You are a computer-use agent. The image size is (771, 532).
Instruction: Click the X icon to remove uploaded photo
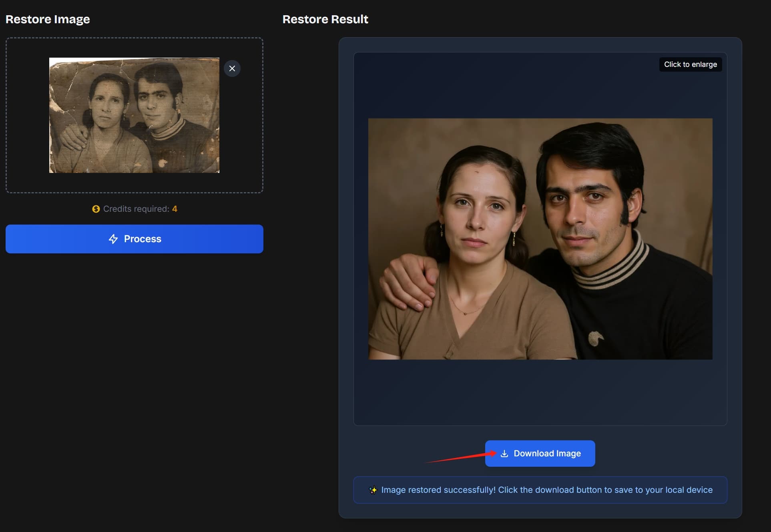click(x=232, y=68)
